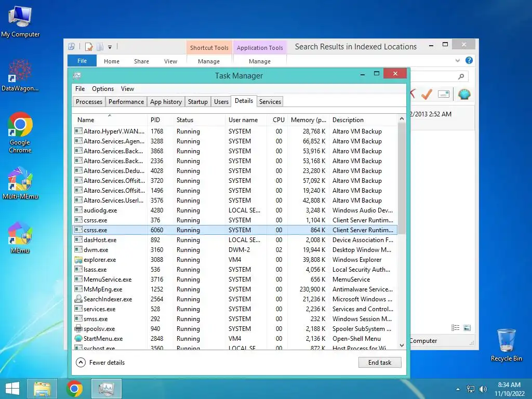Open File Explorer from the taskbar
The image size is (532, 399).
coord(42,389)
